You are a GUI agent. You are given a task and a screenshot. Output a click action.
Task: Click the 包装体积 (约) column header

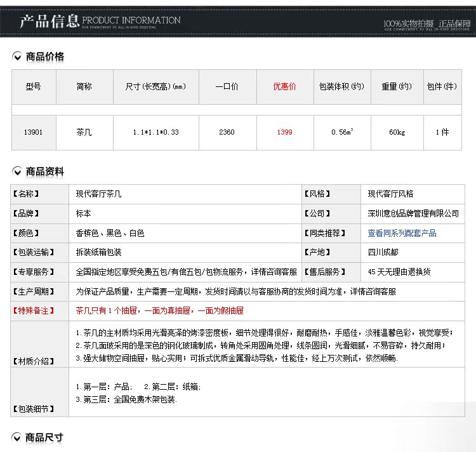[x=342, y=86]
